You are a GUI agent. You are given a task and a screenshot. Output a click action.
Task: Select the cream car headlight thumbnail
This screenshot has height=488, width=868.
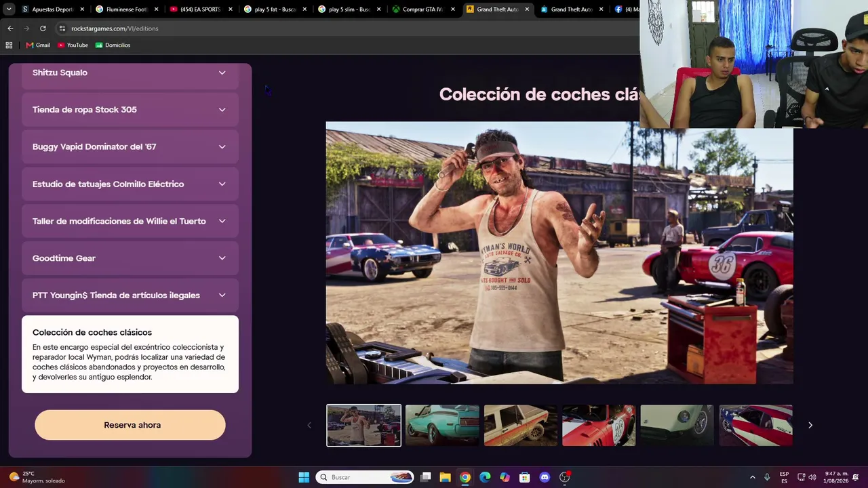pos(677,426)
